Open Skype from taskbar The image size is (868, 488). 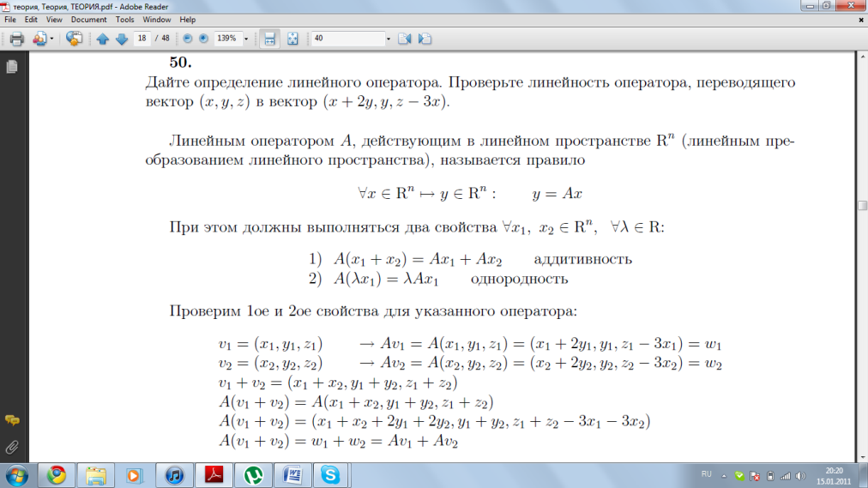[x=330, y=475]
